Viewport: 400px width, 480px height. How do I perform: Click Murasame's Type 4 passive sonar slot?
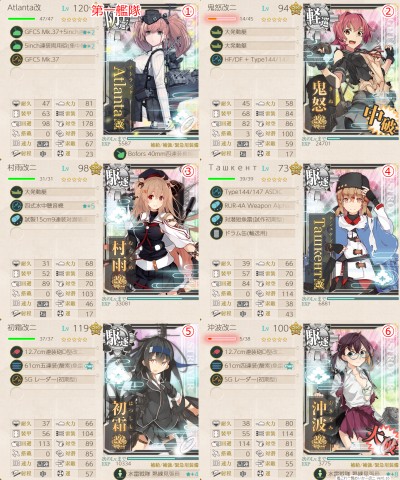[53, 206]
